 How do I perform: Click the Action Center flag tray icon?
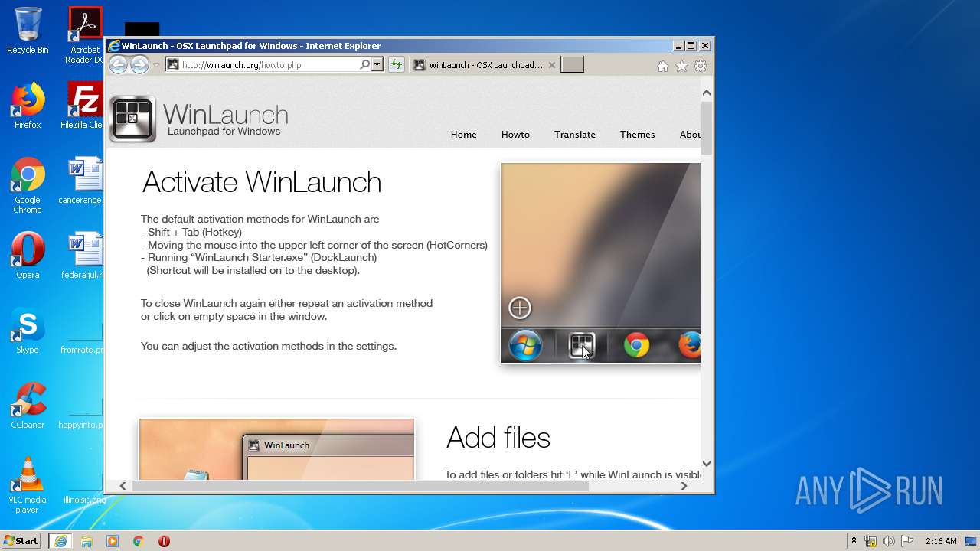tap(907, 541)
